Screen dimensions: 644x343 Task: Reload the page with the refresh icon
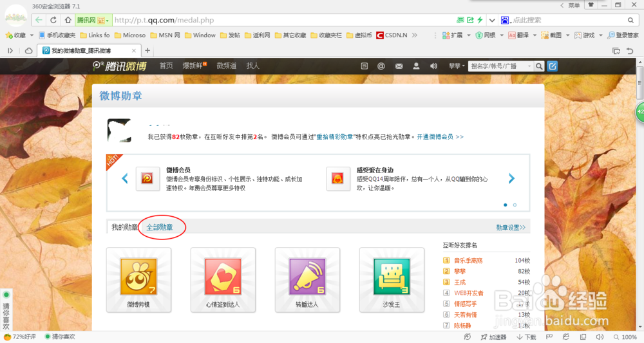(x=53, y=20)
